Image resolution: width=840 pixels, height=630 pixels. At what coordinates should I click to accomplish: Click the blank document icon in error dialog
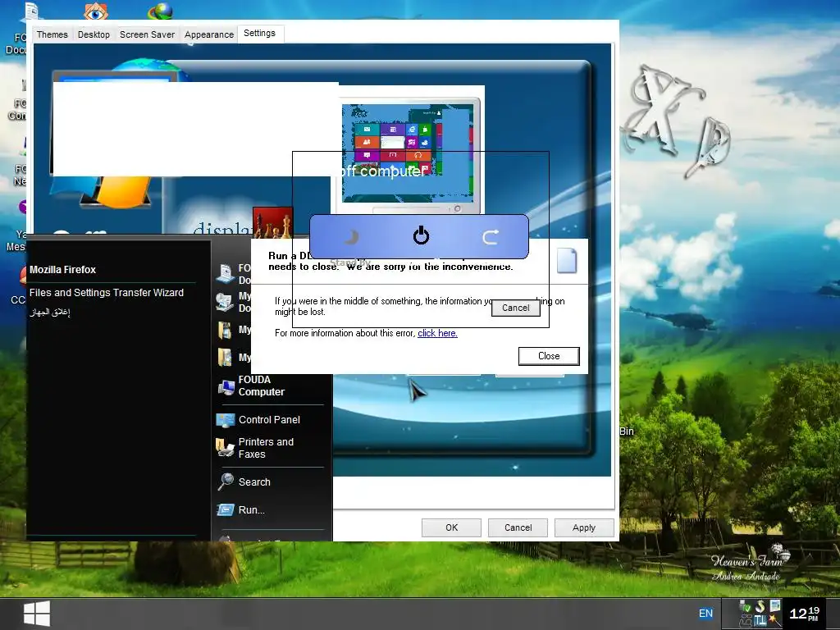[567, 260]
